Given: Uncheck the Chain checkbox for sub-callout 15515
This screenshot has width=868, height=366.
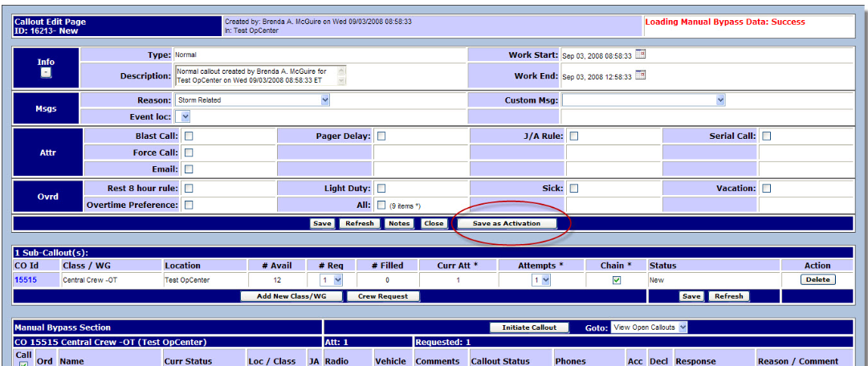Looking at the screenshot, I should (616, 280).
